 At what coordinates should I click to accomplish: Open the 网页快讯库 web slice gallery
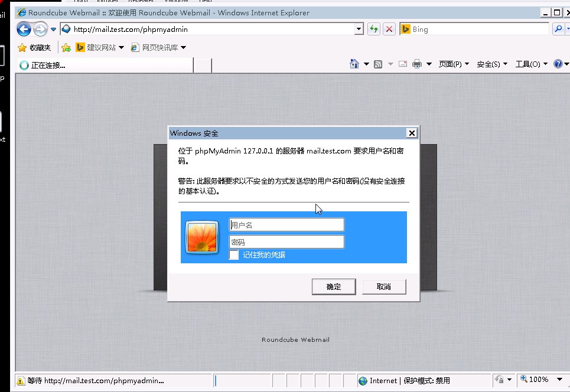tap(155, 48)
